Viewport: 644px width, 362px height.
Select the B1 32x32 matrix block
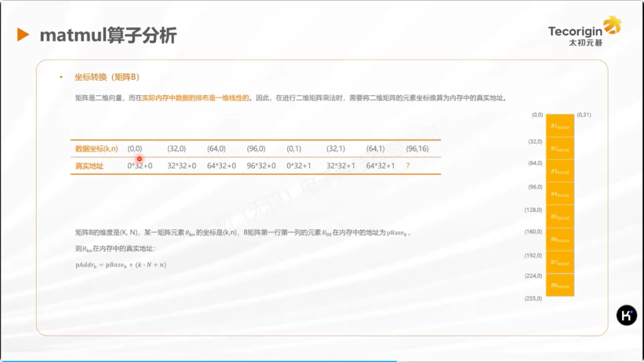pyautogui.click(x=560, y=127)
